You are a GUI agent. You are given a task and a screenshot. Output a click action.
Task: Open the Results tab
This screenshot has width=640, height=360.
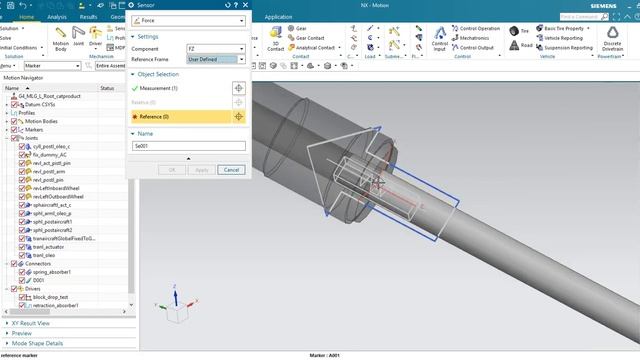pyautogui.click(x=88, y=17)
